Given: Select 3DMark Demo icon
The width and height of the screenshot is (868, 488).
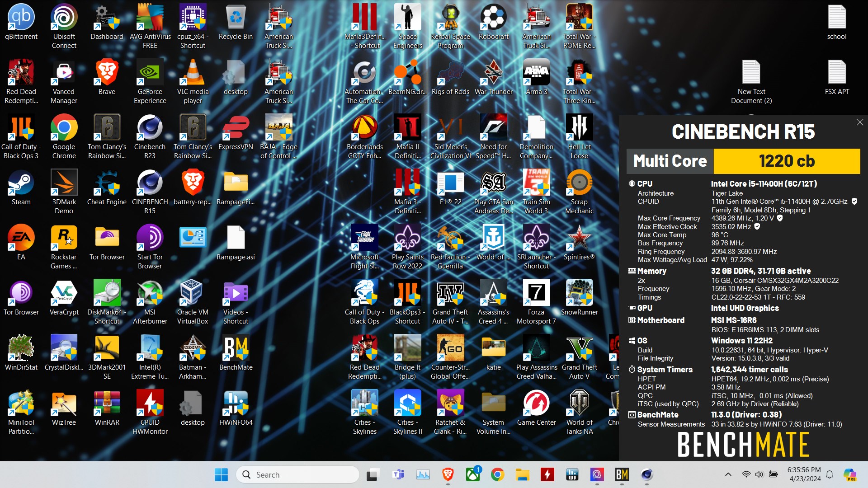Looking at the screenshot, I should click(x=64, y=192).
